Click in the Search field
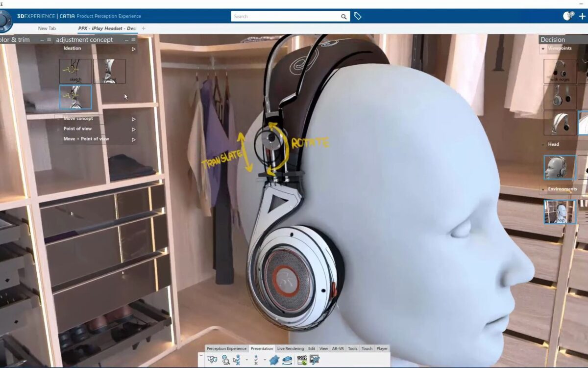 tap(287, 16)
